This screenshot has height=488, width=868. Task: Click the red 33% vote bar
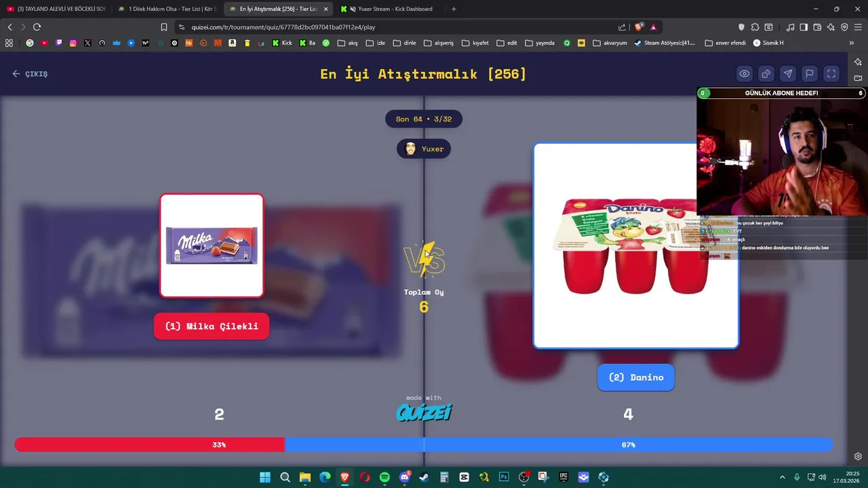[149, 445]
